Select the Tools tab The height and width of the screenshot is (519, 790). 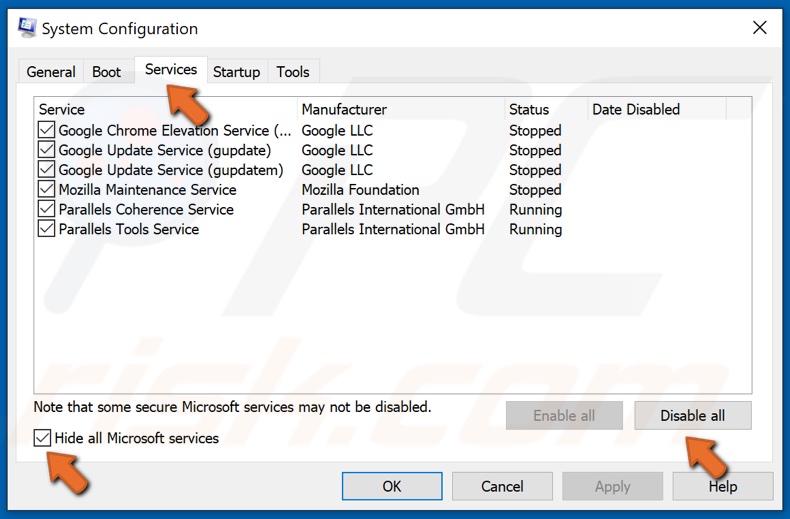coord(293,72)
